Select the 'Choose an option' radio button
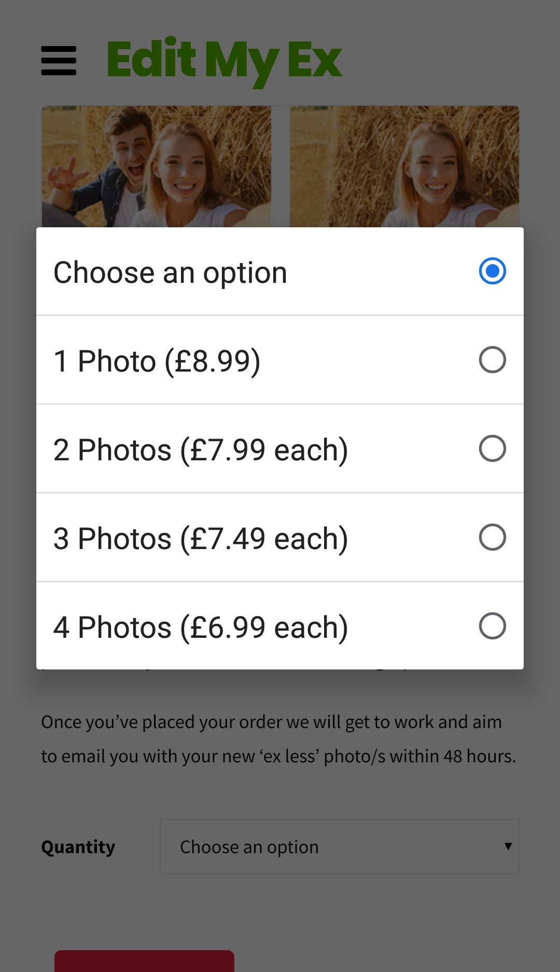 coord(492,271)
